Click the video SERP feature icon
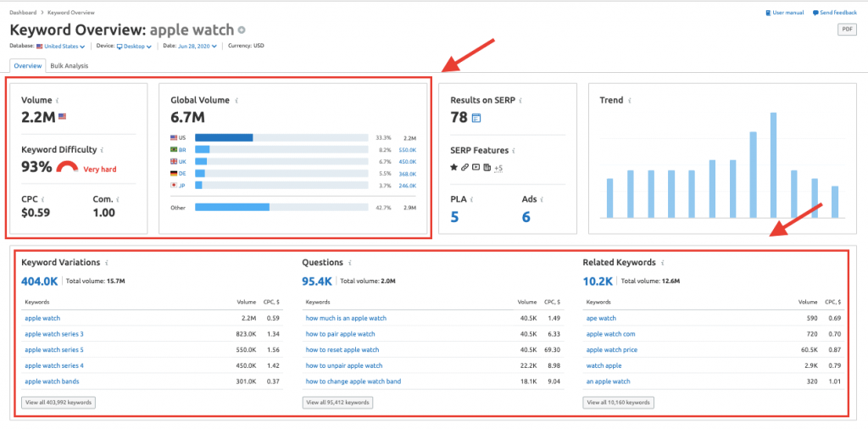 [x=475, y=167]
